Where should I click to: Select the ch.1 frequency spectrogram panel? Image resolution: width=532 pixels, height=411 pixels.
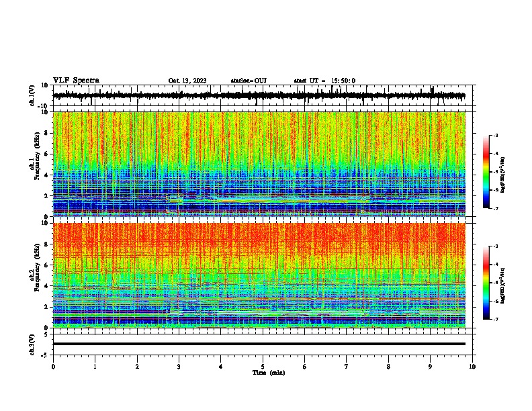(259, 164)
